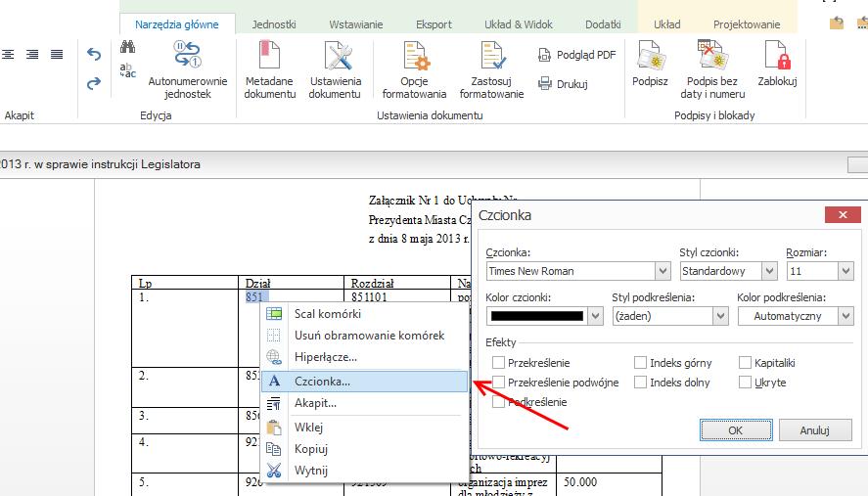The width and height of the screenshot is (868, 496).
Task: Open the Układ table tab
Action: pyautogui.click(x=667, y=24)
